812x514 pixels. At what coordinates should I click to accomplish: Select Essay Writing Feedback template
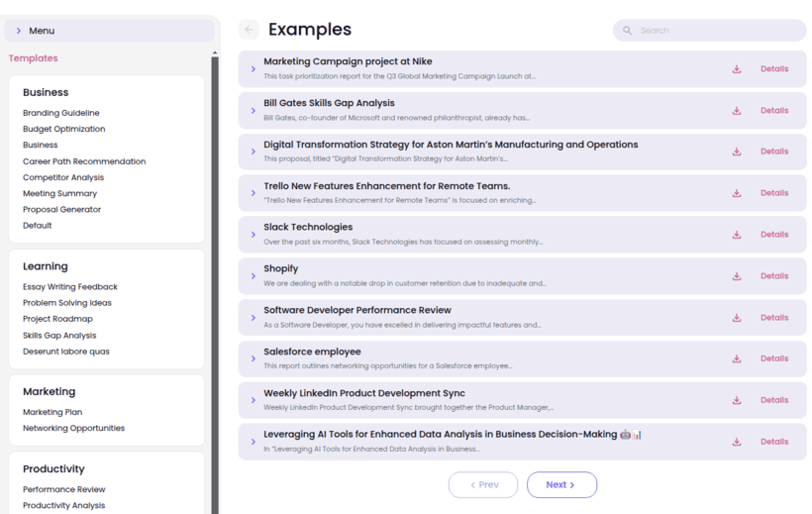point(70,287)
